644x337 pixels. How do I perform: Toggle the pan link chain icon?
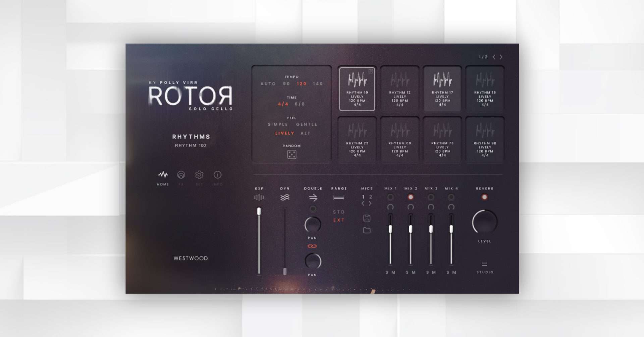click(x=312, y=246)
